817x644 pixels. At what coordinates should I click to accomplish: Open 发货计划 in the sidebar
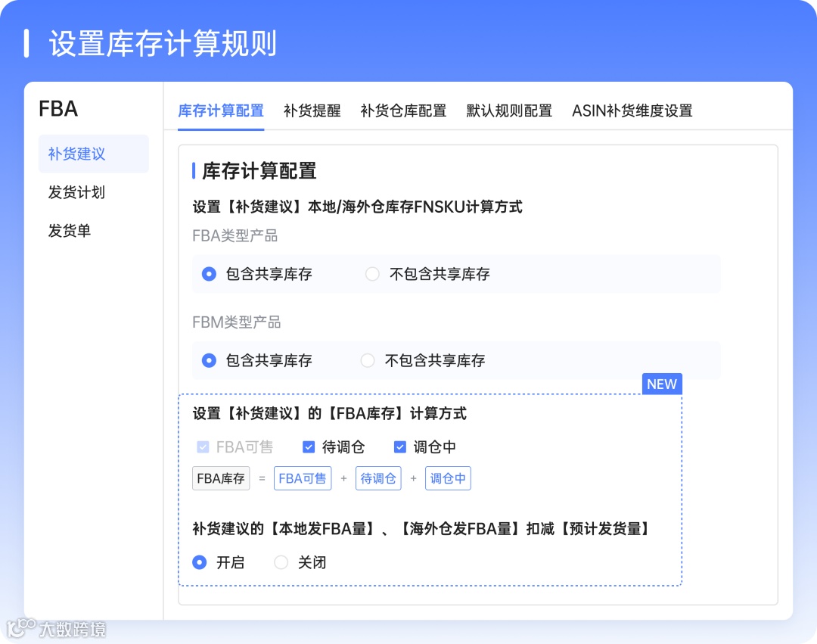pyautogui.click(x=76, y=192)
